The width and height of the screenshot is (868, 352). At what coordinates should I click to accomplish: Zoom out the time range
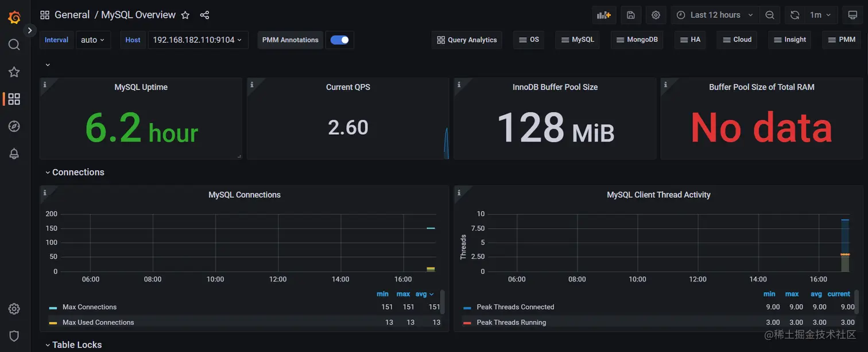coord(770,15)
